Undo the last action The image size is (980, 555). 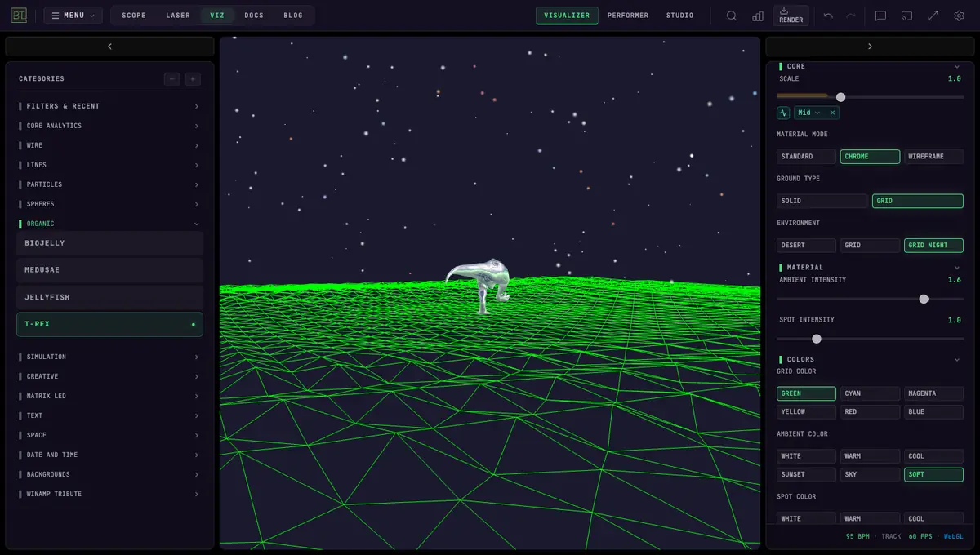click(828, 16)
